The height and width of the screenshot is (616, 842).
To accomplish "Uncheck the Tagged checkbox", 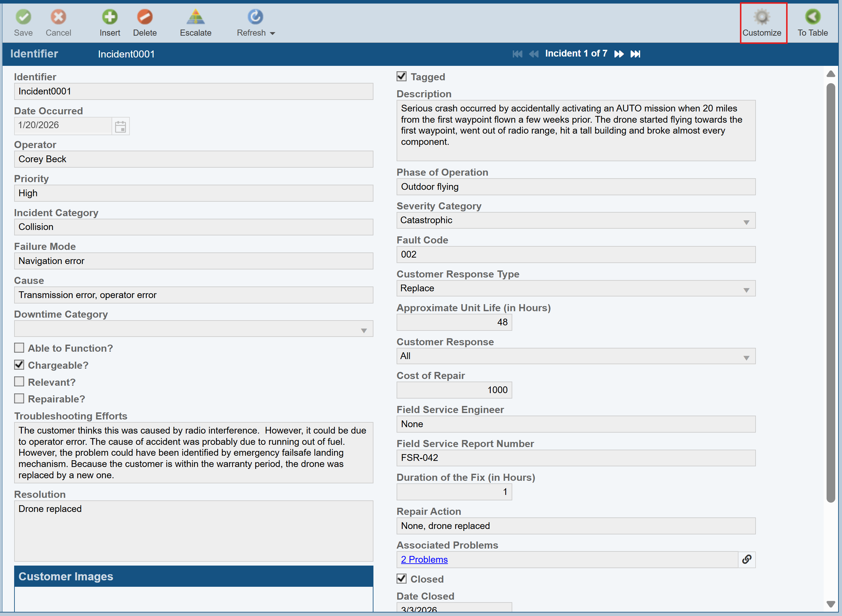I will coord(401,76).
